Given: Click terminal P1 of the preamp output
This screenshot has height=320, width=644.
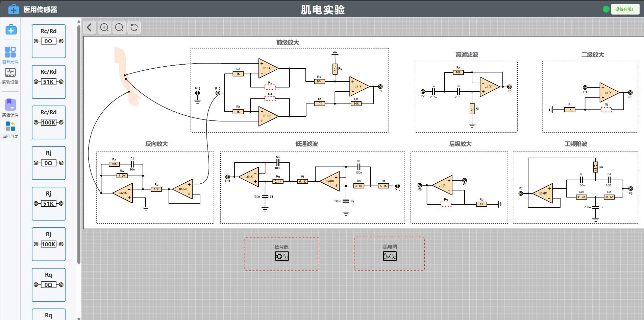Looking at the screenshot, I should click(380, 87).
